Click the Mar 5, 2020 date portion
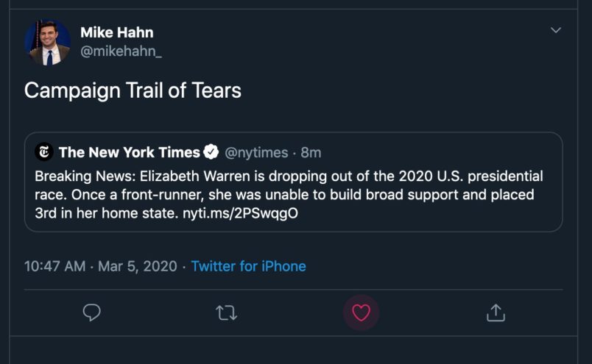This screenshot has height=364, width=592. tap(138, 266)
